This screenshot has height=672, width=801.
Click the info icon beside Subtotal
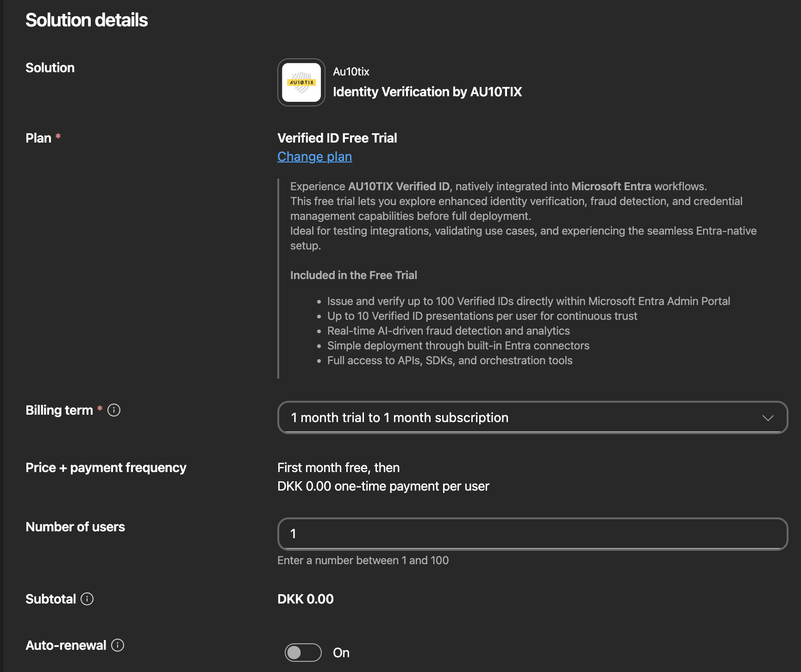click(x=88, y=599)
